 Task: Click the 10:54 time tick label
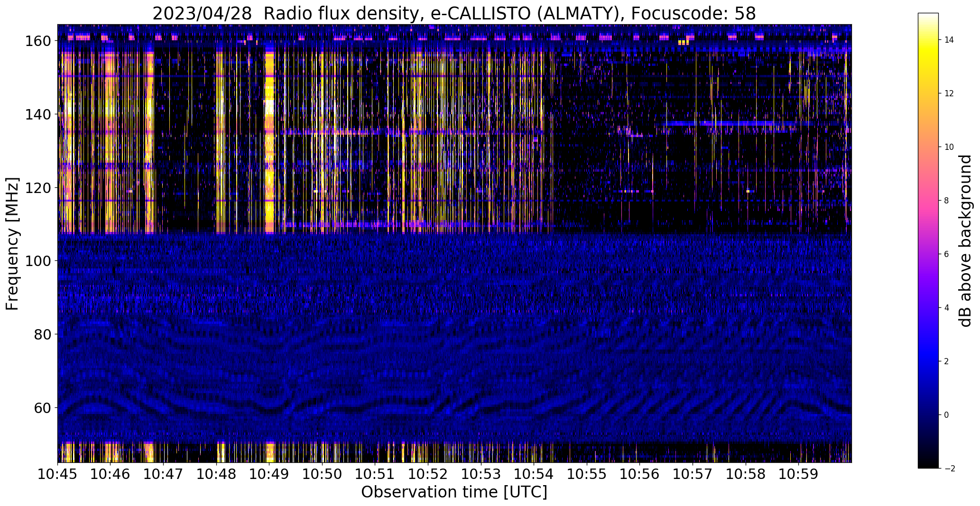point(534,474)
